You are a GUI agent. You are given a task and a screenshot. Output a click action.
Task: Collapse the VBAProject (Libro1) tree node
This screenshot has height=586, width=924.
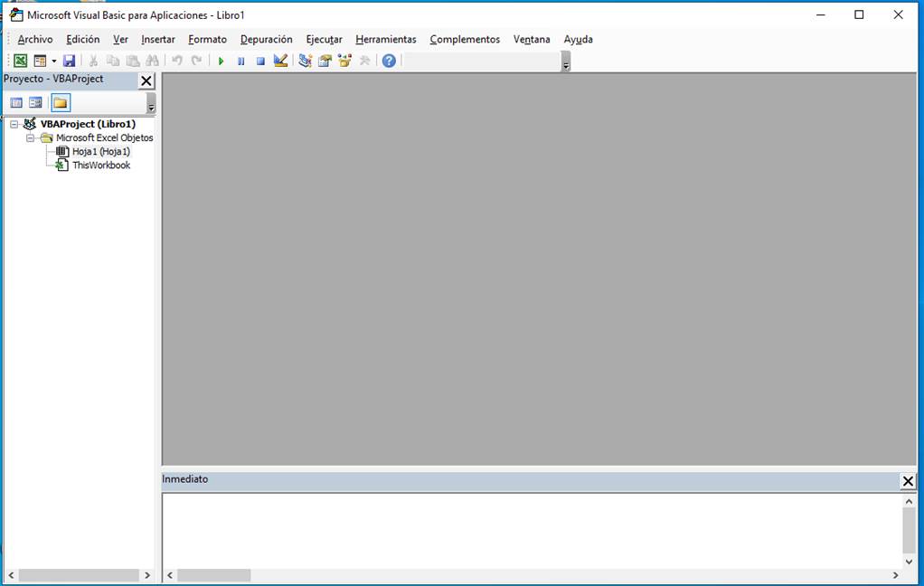tap(14, 125)
